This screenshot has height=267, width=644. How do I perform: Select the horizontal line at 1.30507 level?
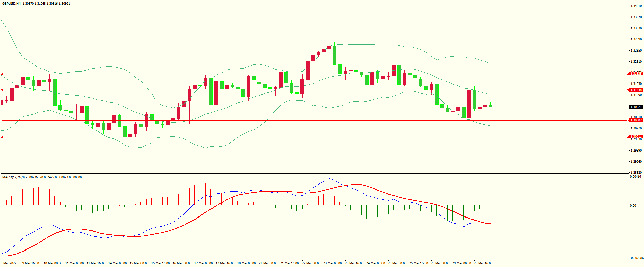pos(314,120)
